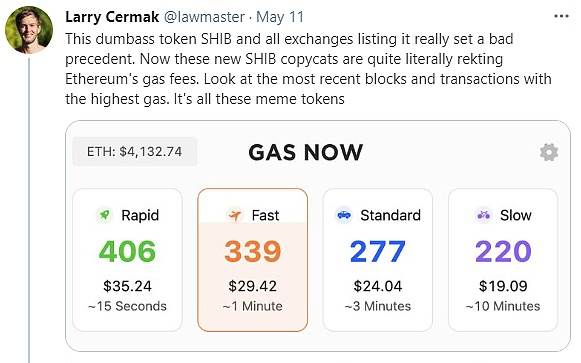This screenshot has width=581, height=363.
Task: Click the ETH: $4,132.74 price badge
Action: [135, 151]
